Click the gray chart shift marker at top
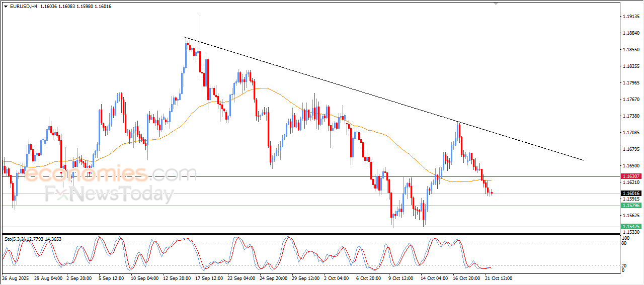The width and height of the screenshot is (644, 285). tap(496, 4)
